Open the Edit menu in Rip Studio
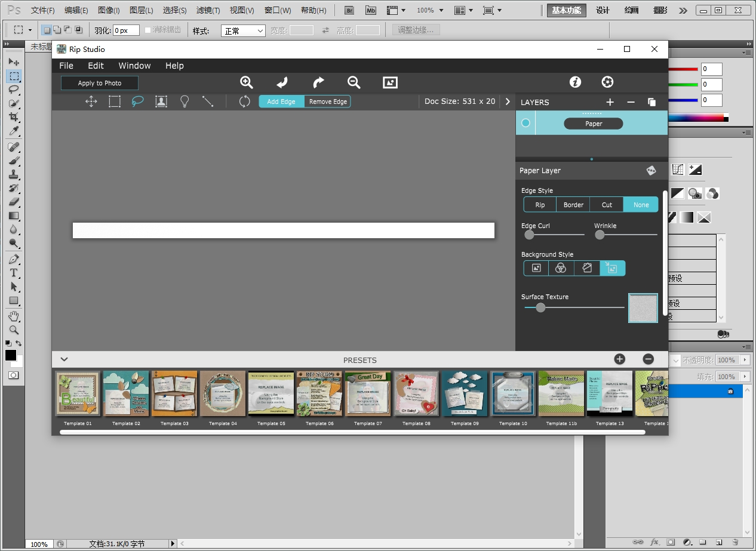756x551 pixels. (x=96, y=66)
